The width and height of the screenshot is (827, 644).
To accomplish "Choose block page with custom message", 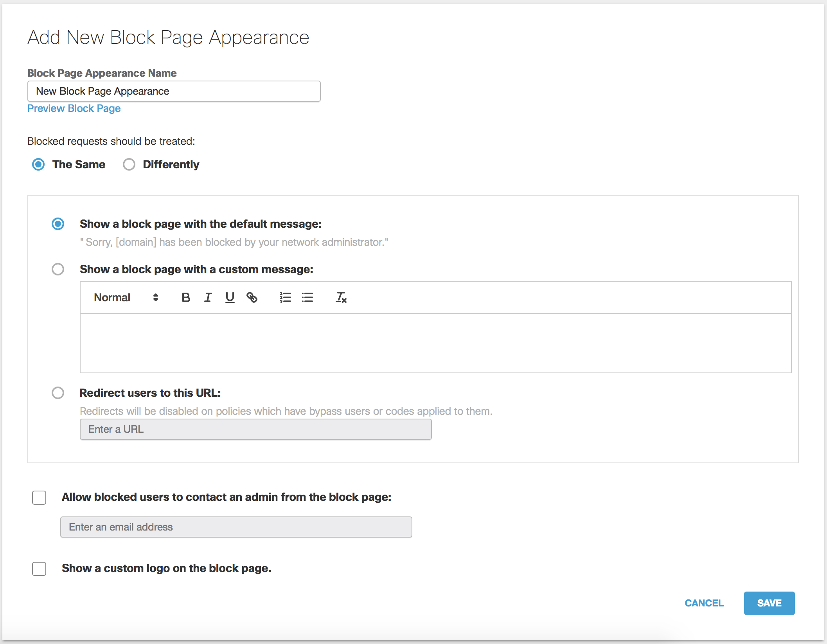I will (x=58, y=269).
